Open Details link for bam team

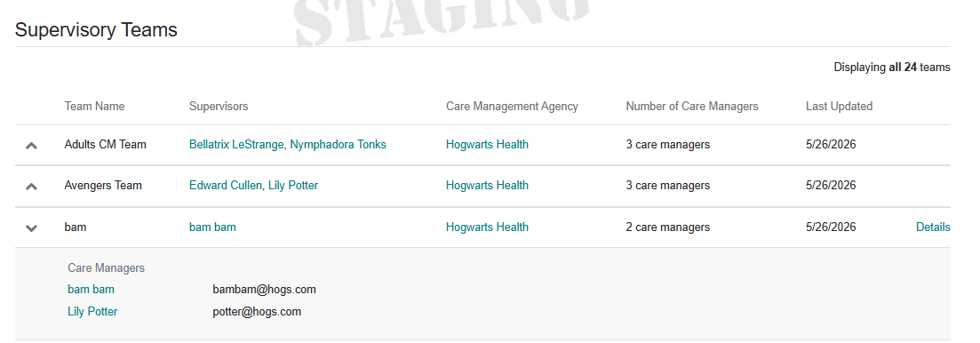(x=933, y=227)
